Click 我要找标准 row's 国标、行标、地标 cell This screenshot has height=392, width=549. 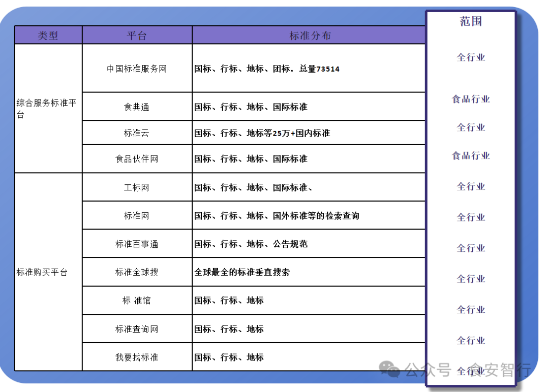309,357
